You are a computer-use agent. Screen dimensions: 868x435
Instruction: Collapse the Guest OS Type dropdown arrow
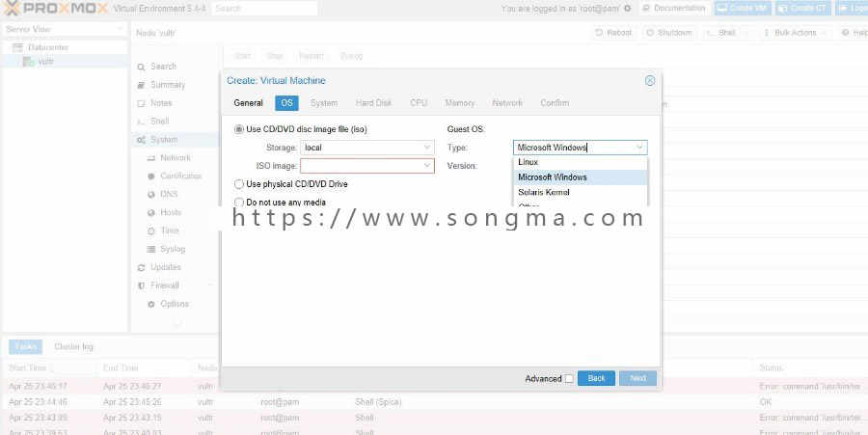coord(639,148)
